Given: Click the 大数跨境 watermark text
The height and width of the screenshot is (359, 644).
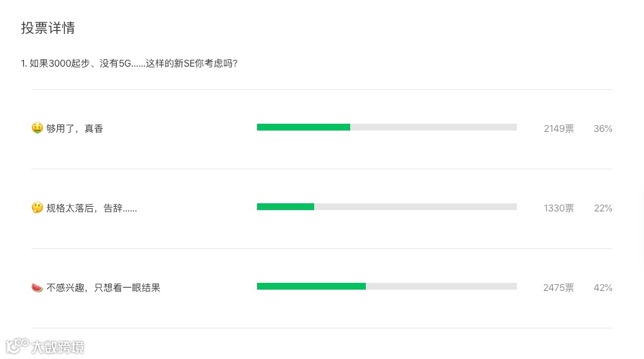Looking at the screenshot, I should [58, 347].
